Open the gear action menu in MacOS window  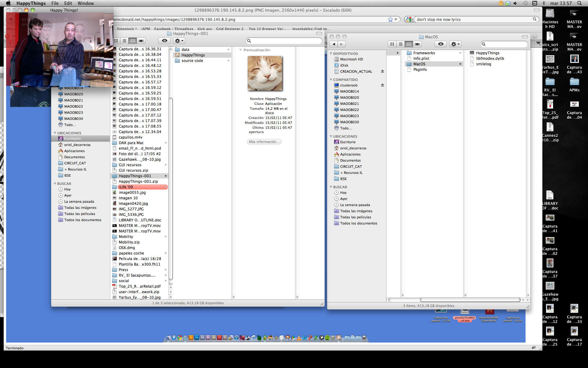coord(455,44)
